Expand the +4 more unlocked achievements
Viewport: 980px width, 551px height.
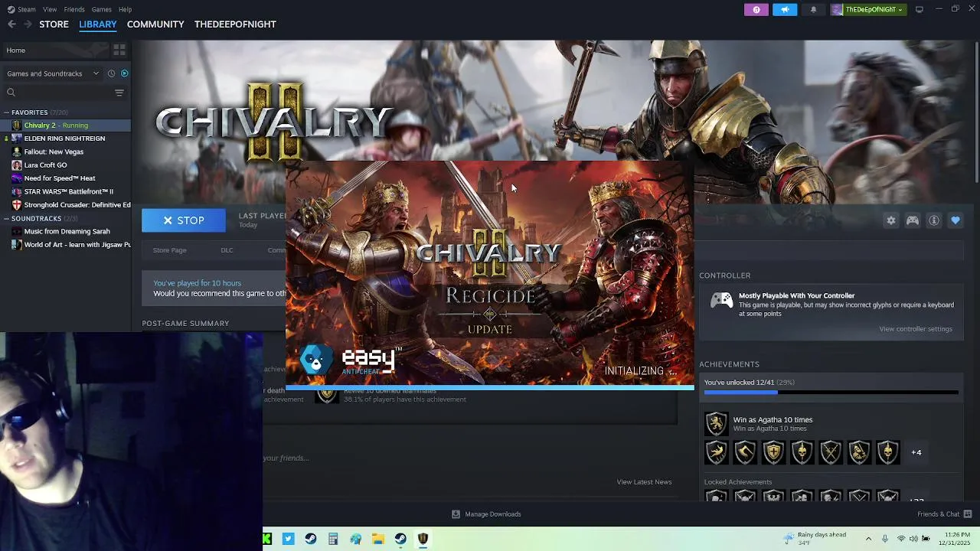tap(916, 452)
